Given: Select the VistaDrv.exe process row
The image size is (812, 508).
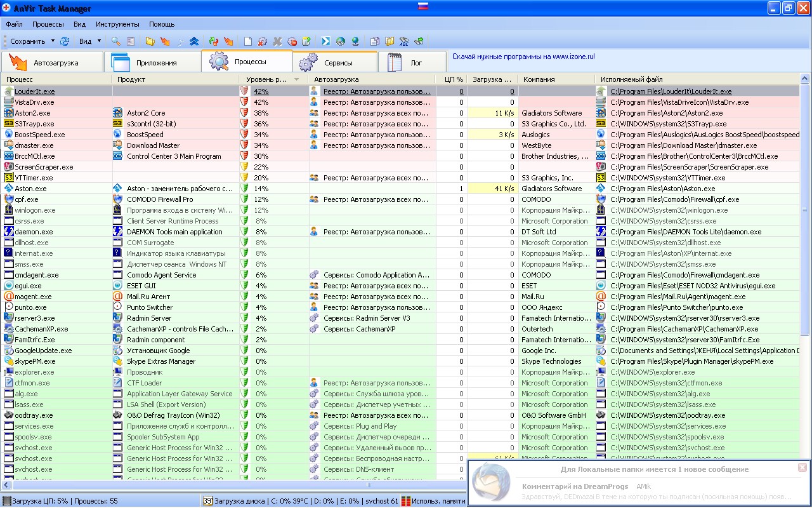Looking at the screenshot, I should (400, 102).
